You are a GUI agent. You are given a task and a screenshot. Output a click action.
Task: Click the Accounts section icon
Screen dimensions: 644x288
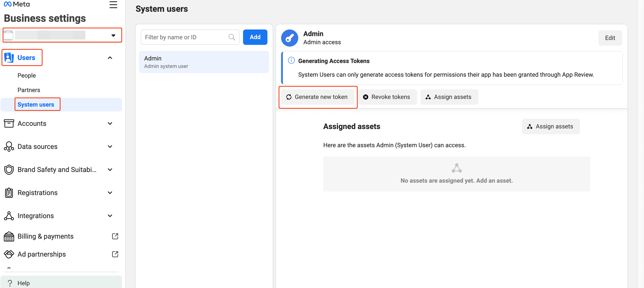[x=9, y=123]
